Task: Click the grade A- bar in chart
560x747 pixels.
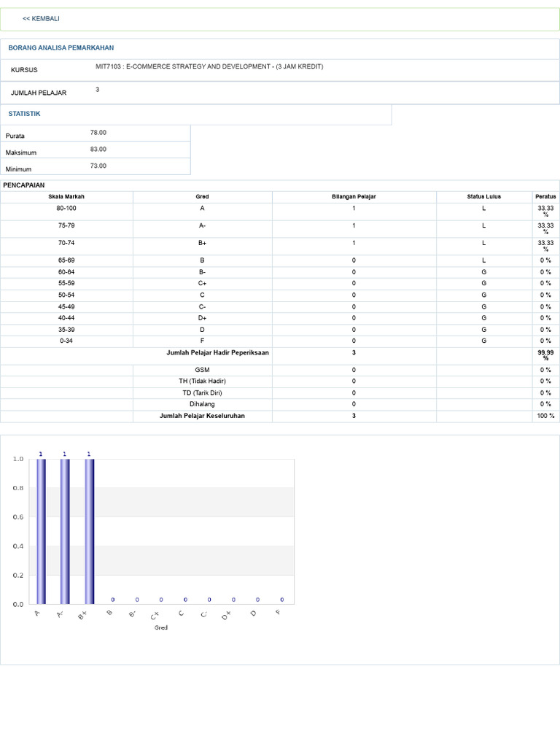Action: point(65,531)
